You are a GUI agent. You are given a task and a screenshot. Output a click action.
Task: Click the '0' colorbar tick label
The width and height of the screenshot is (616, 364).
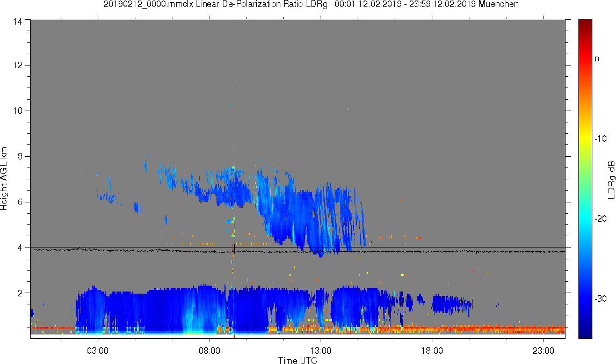tap(597, 59)
